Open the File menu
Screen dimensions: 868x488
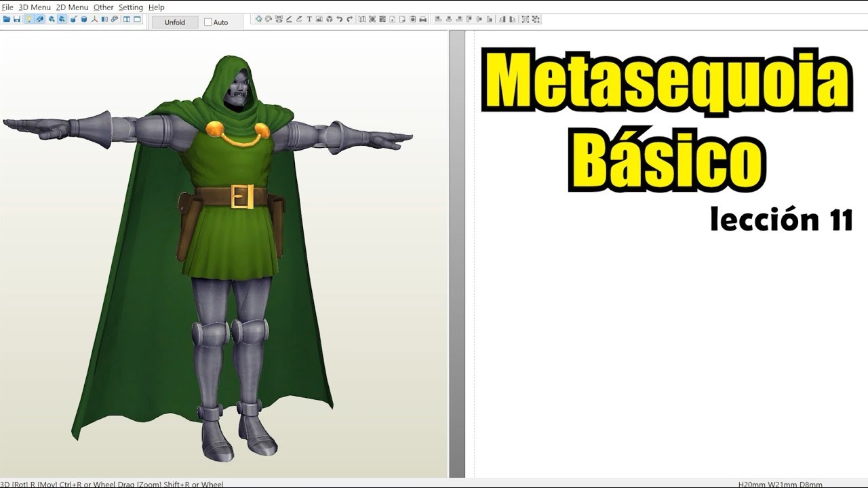pyautogui.click(x=7, y=7)
